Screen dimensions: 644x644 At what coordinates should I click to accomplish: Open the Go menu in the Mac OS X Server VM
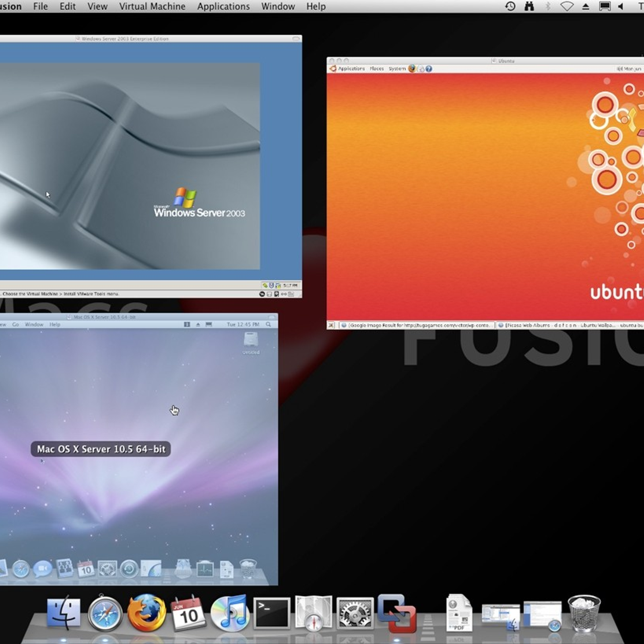(x=15, y=324)
